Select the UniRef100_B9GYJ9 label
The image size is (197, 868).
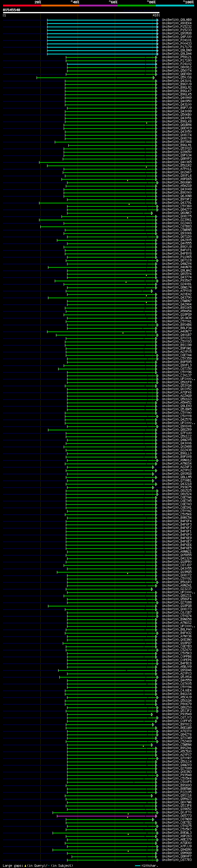[x=177, y=84]
